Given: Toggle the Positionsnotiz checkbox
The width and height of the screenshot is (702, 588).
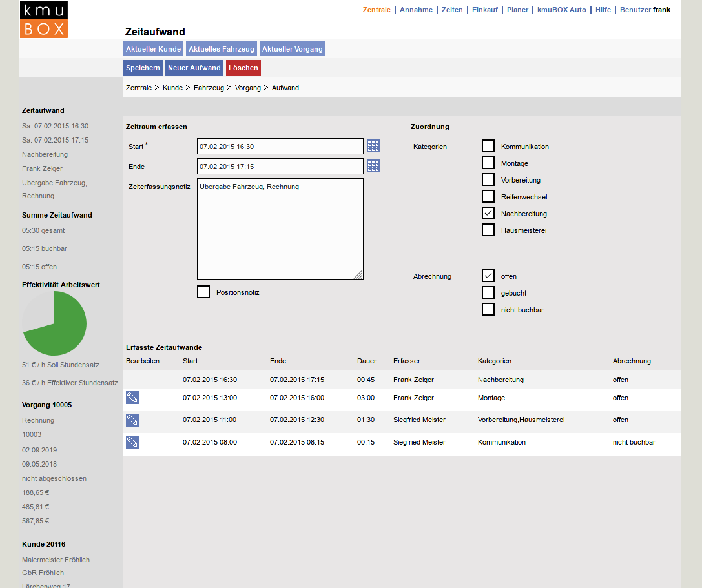Looking at the screenshot, I should click(x=203, y=292).
